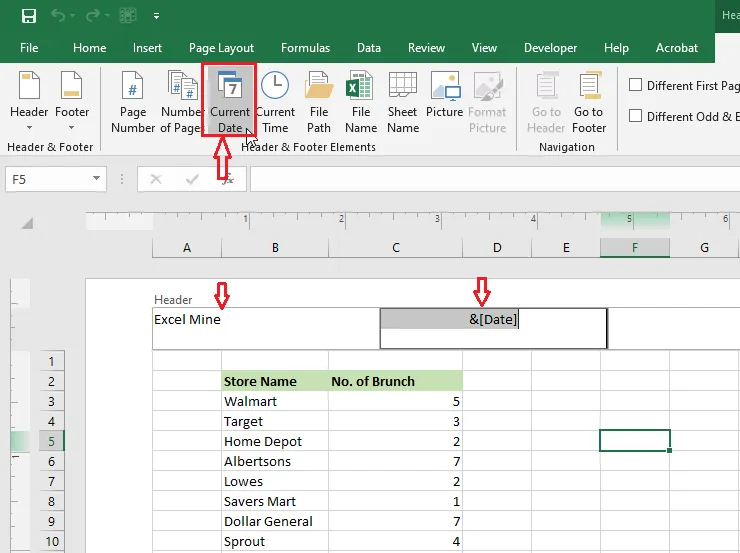Click the Store Name header cell

point(275,381)
